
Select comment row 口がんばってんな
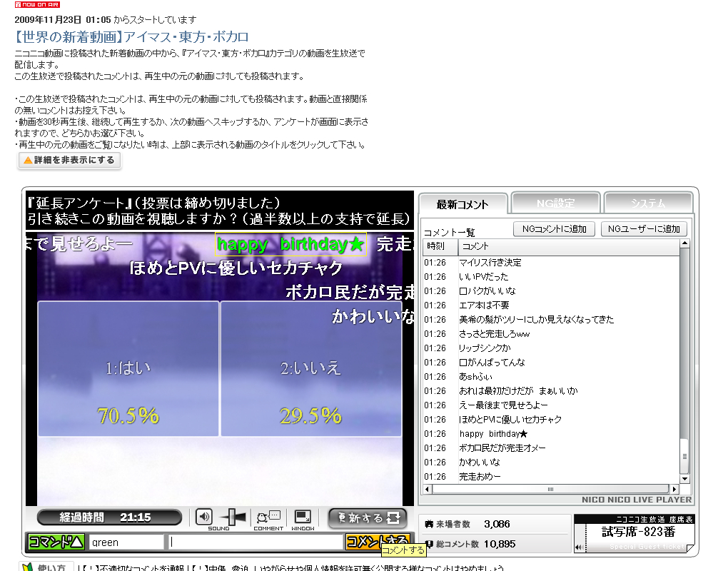[551, 363]
